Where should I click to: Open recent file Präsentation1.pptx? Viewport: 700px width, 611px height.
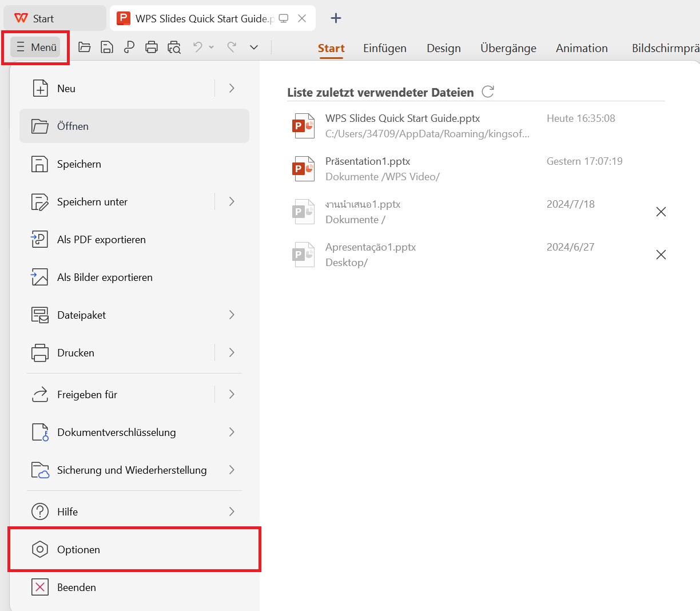368,161
